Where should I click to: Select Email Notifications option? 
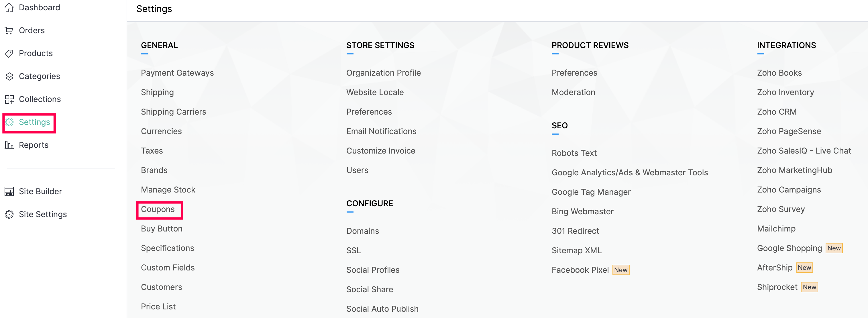[x=382, y=131]
